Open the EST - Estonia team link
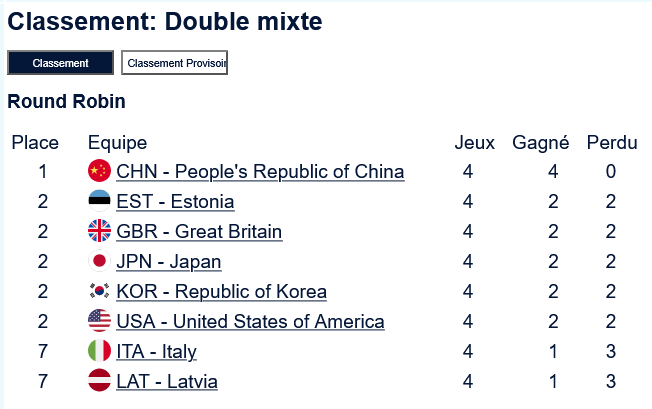This screenshot has height=409, width=652. point(175,201)
